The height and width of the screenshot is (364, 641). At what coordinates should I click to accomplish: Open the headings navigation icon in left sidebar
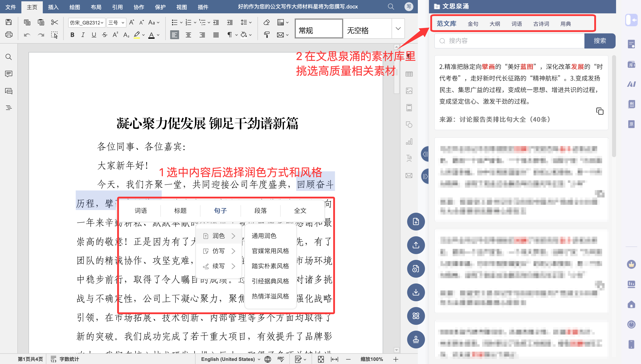point(9,108)
